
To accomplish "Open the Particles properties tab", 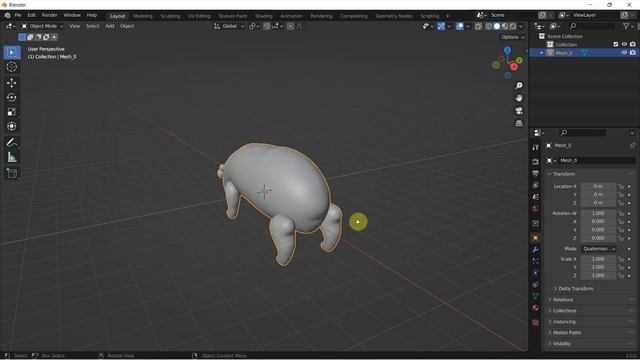I will 536,261.
